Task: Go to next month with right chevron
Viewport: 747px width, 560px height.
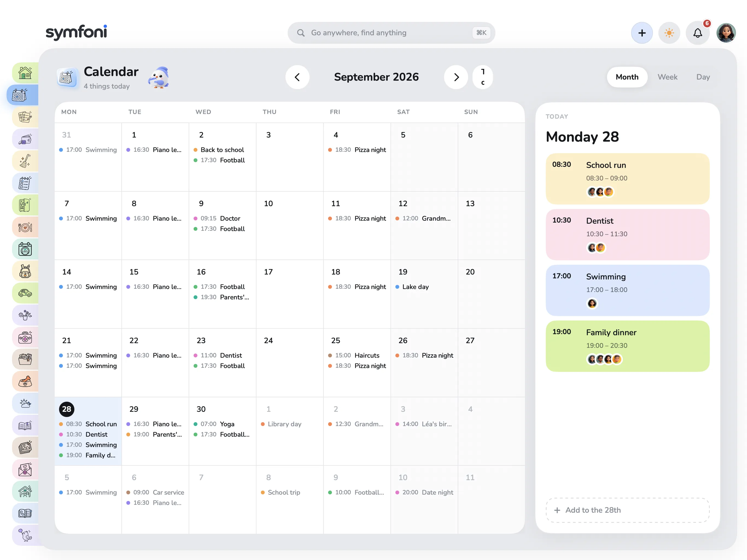Action: 456,77
